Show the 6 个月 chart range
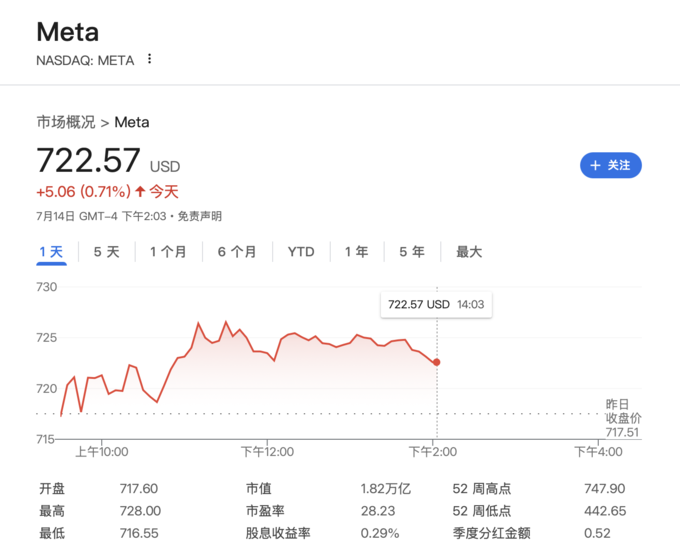Image resolution: width=680 pixels, height=560 pixels. 237,252
